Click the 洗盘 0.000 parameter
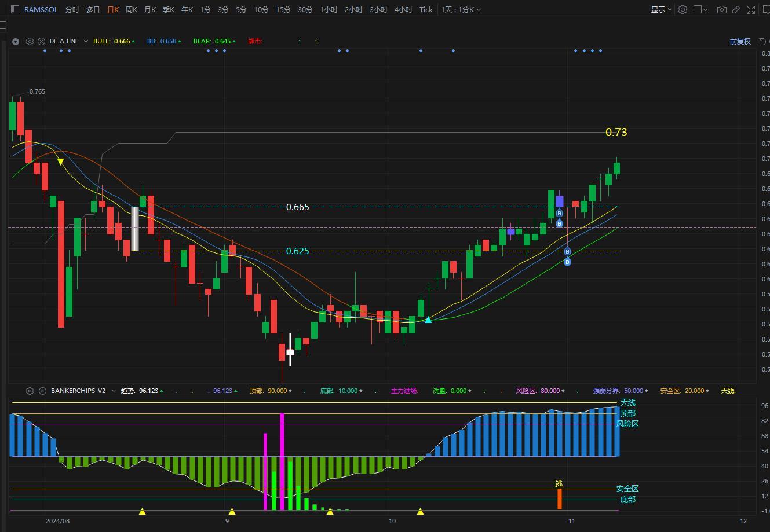Image resolution: width=770 pixels, height=532 pixels. pos(451,391)
